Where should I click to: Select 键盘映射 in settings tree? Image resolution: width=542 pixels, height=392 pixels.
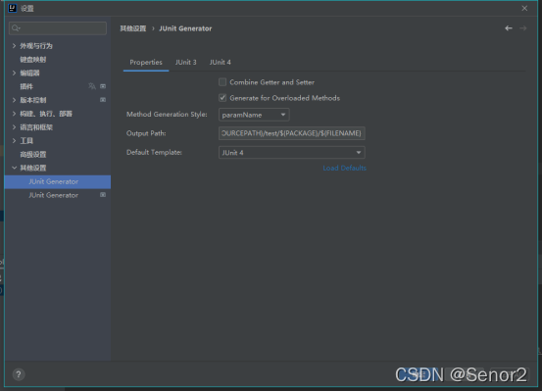[x=33, y=60]
